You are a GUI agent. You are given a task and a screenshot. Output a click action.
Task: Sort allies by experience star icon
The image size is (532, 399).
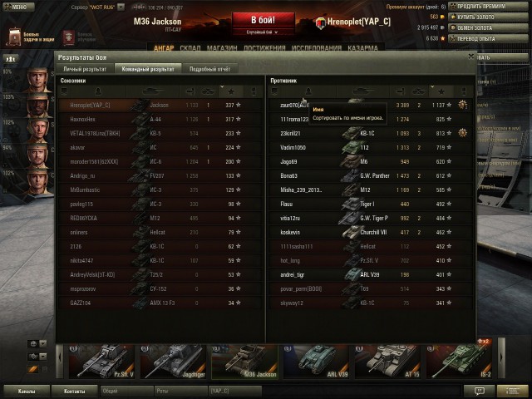coord(231,91)
